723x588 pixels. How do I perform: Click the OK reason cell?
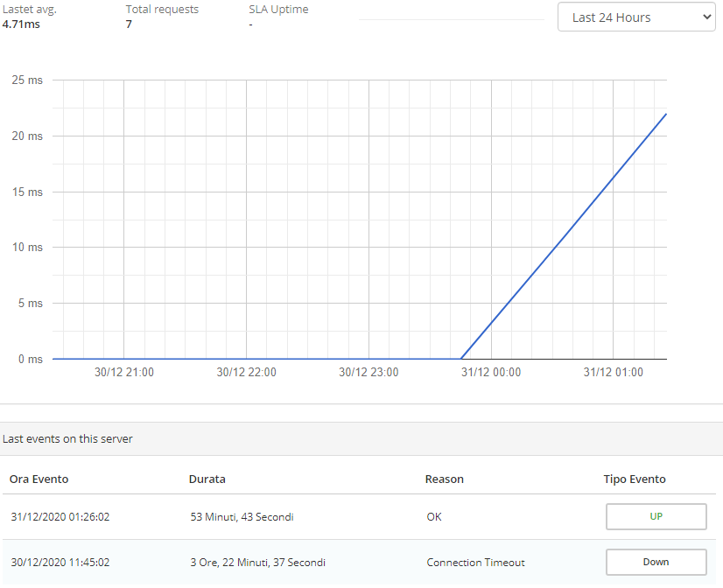[434, 517]
